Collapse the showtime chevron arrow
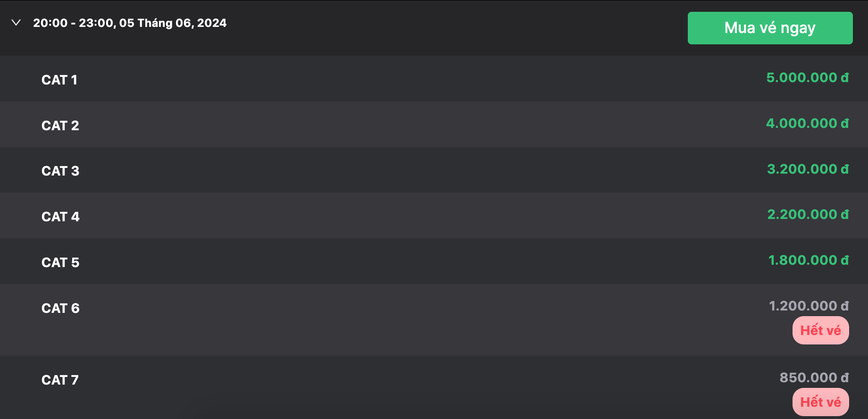This screenshot has width=868, height=419. (x=16, y=23)
